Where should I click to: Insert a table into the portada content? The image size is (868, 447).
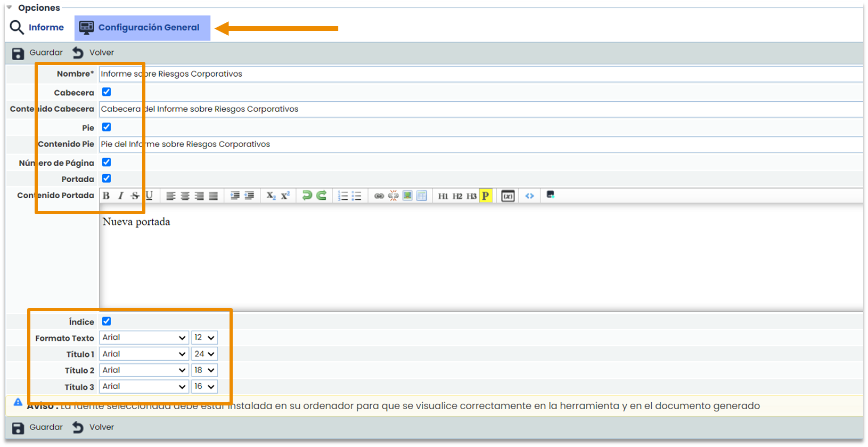pos(422,196)
